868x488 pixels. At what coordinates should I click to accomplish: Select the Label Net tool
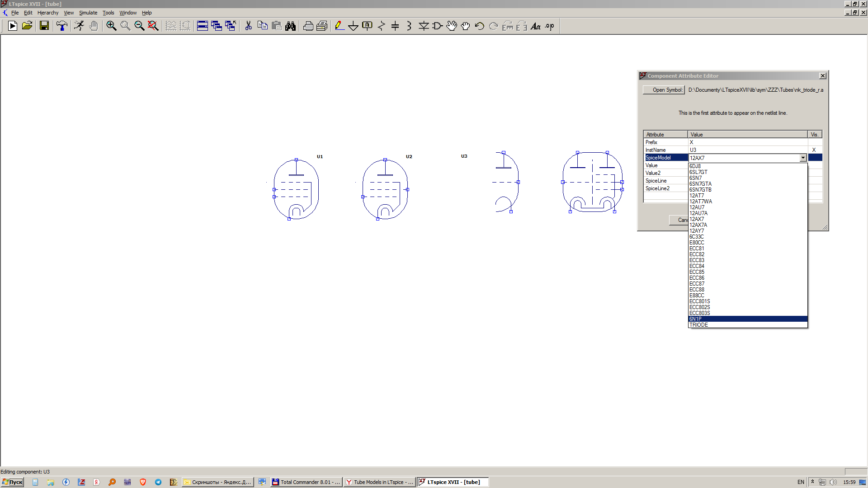368,26
